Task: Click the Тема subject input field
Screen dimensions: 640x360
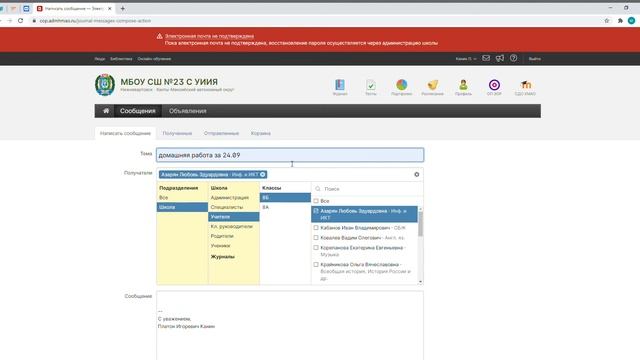Action: click(290, 155)
